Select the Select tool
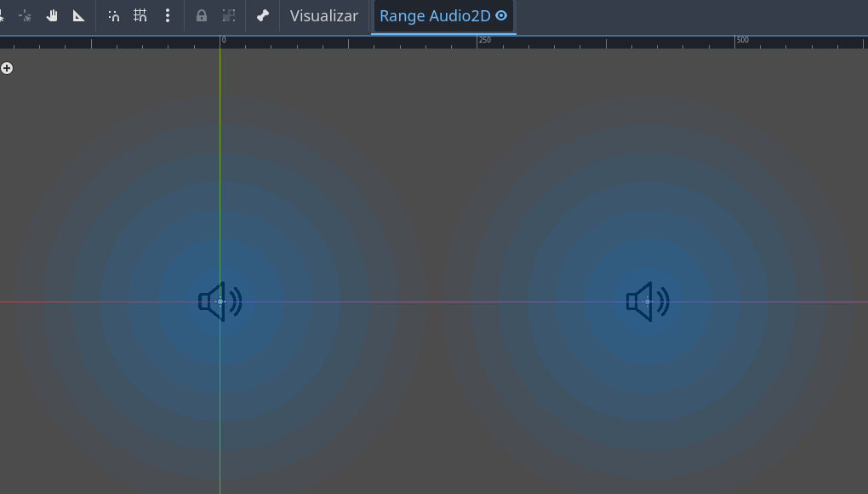 tap(3, 15)
